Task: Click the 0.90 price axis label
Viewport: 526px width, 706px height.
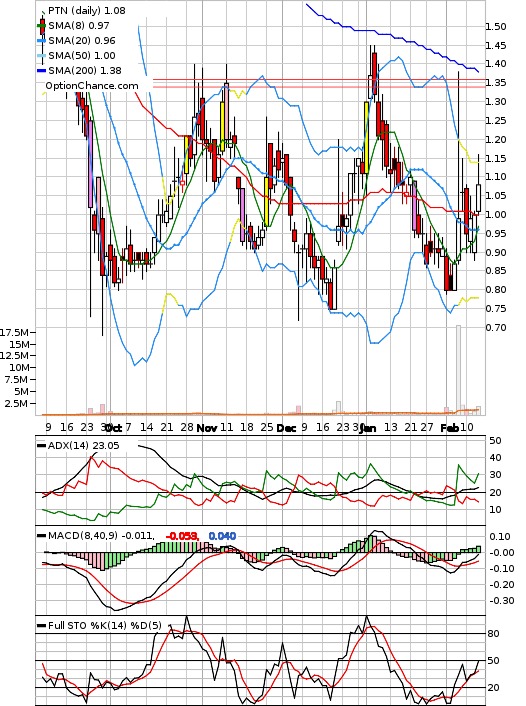Action: coord(496,253)
